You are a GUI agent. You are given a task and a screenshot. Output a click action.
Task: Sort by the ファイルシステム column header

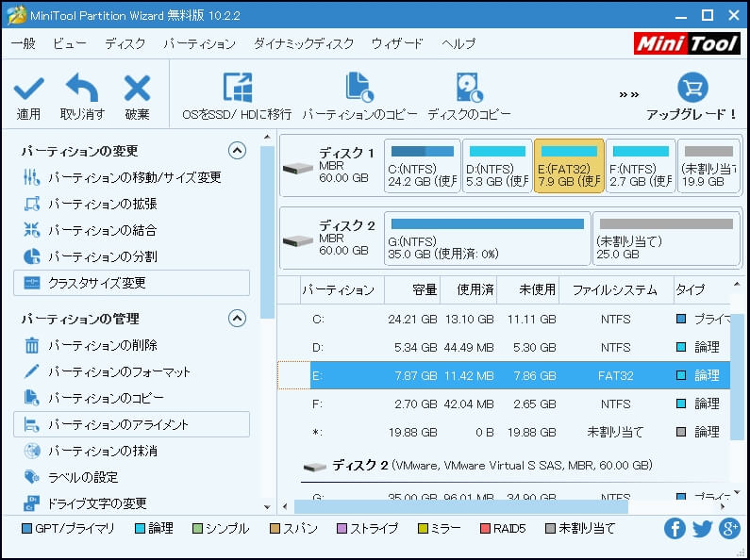pos(617,289)
